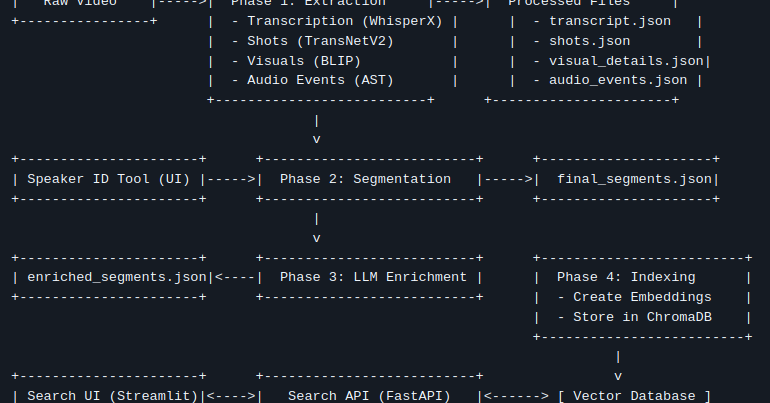
Task: Select the Search API (FastAPI) box
Action: (370, 396)
